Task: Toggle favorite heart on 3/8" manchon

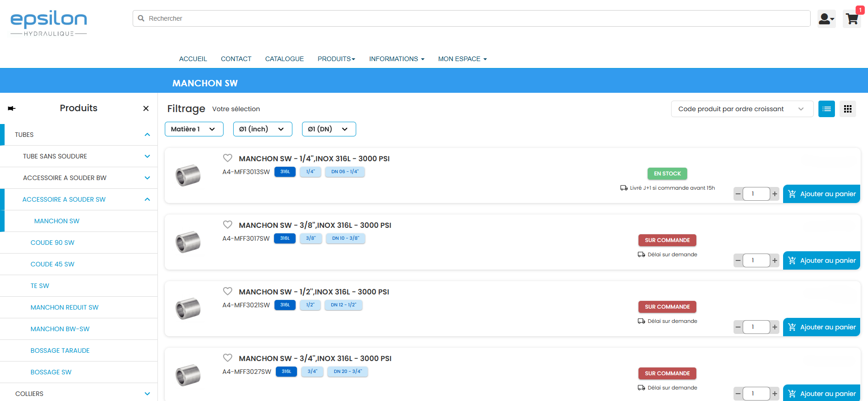Action: [x=228, y=225]
